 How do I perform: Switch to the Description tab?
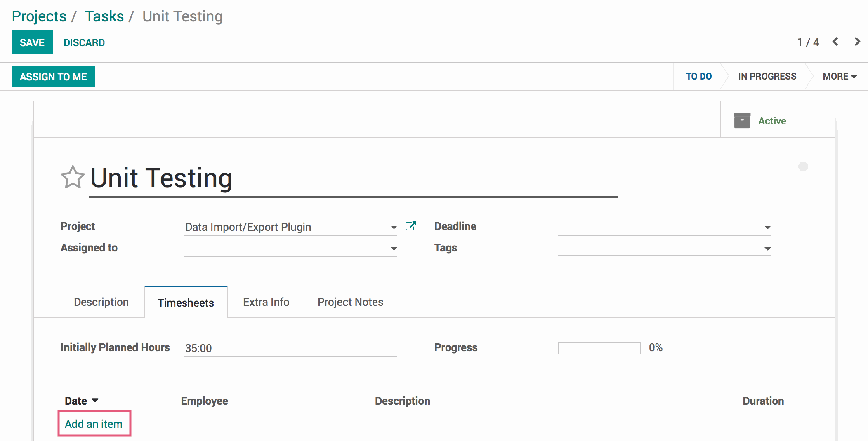coord(101,302)
